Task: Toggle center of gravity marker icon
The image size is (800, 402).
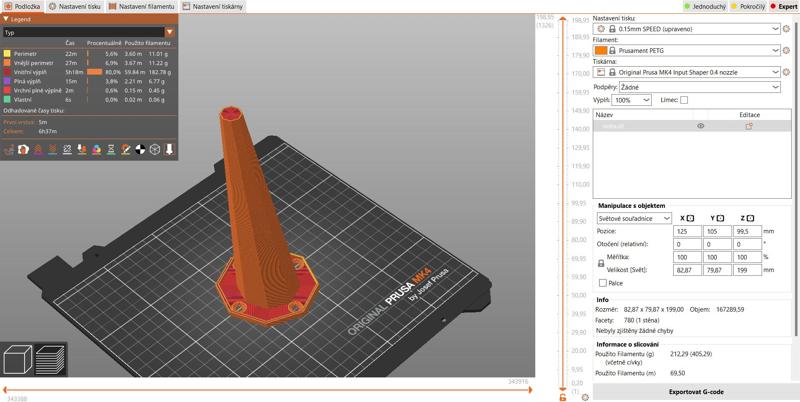Action: [140, 149]
